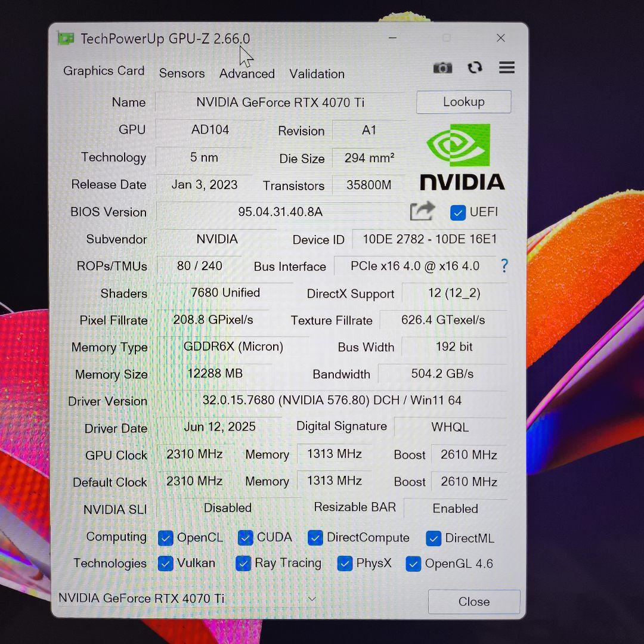Image resolution: width=644 pixels, height=644 pixels.
Task: Click the GPU-Z logo in the title bar
Action: point(65,38)
